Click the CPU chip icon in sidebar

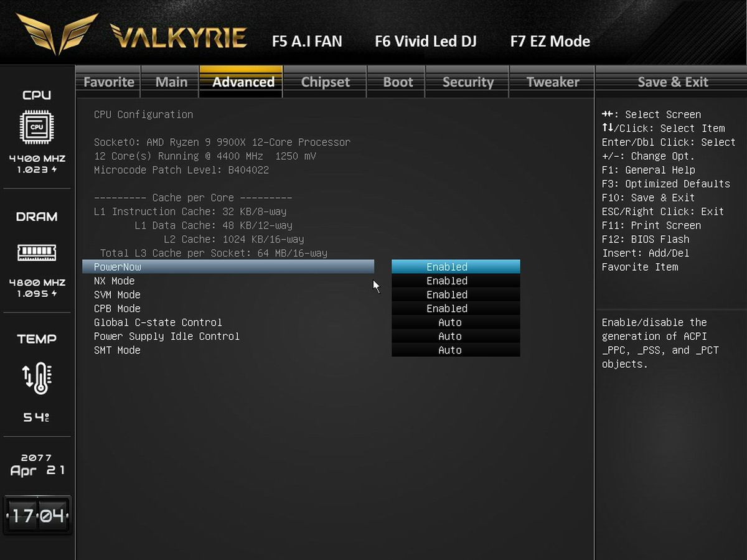[x=37, y=127]
